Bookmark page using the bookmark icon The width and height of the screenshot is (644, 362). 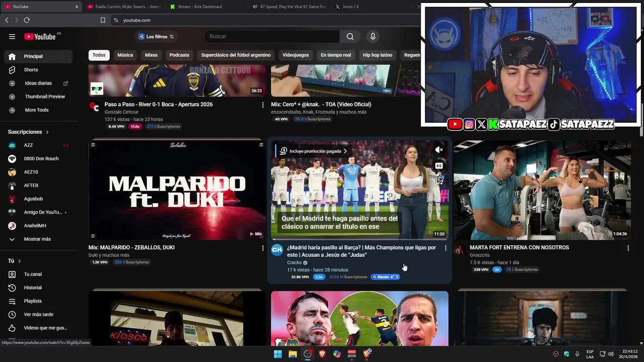click(x=103, y=20)
